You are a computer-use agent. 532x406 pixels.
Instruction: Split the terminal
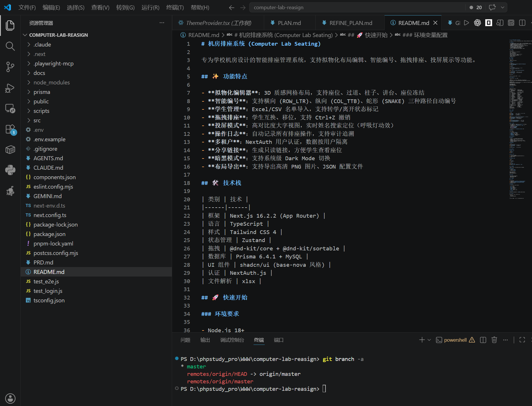(483, 340)
